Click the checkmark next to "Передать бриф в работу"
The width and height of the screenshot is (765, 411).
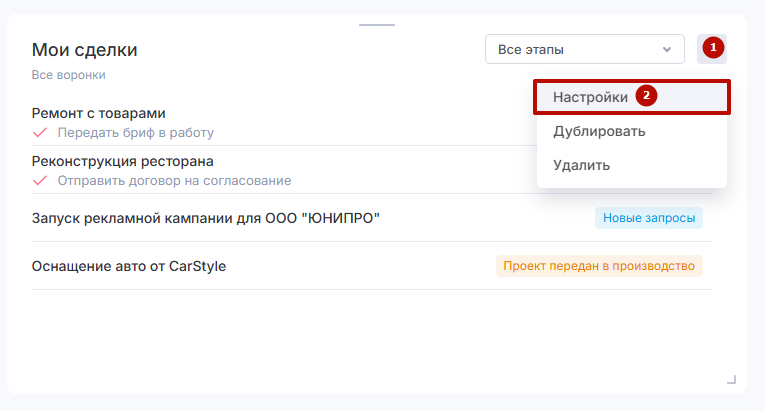click(40, 132)
